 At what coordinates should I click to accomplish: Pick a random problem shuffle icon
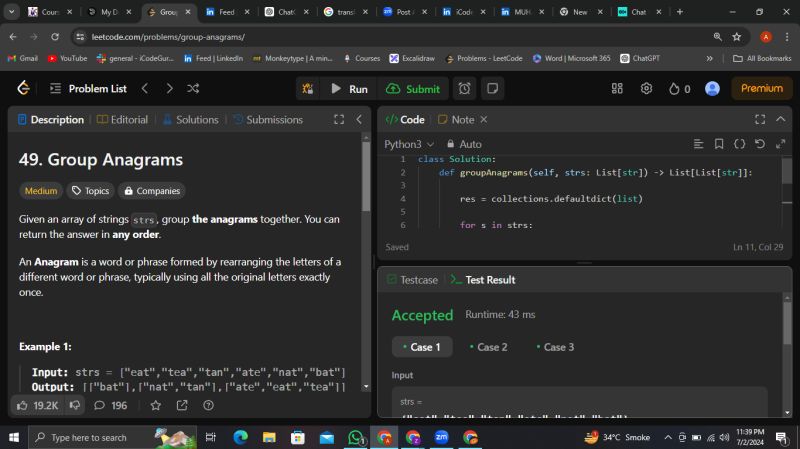193,88
